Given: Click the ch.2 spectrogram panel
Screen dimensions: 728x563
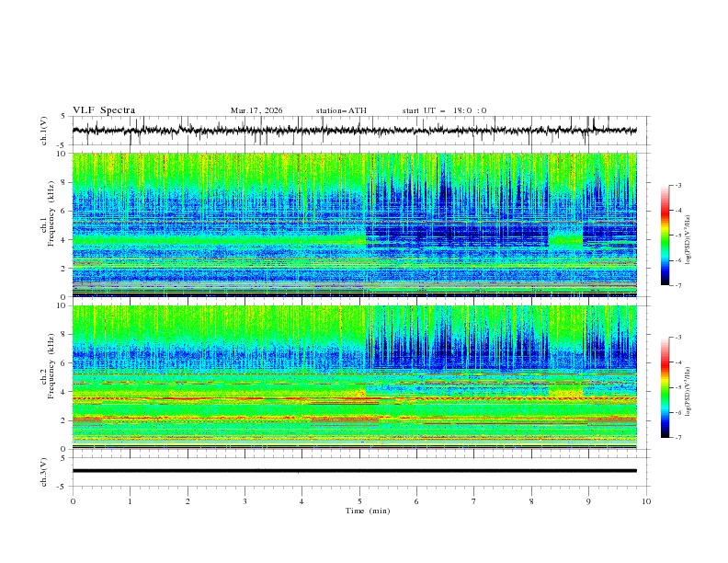Looking at the screenshot, I should (x=355, y=377).
